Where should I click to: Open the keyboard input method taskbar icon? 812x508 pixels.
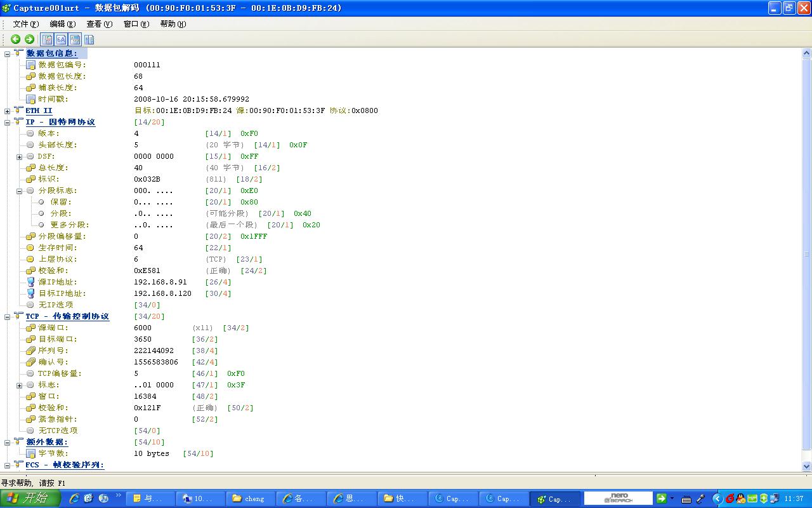(x=686, y=499)
